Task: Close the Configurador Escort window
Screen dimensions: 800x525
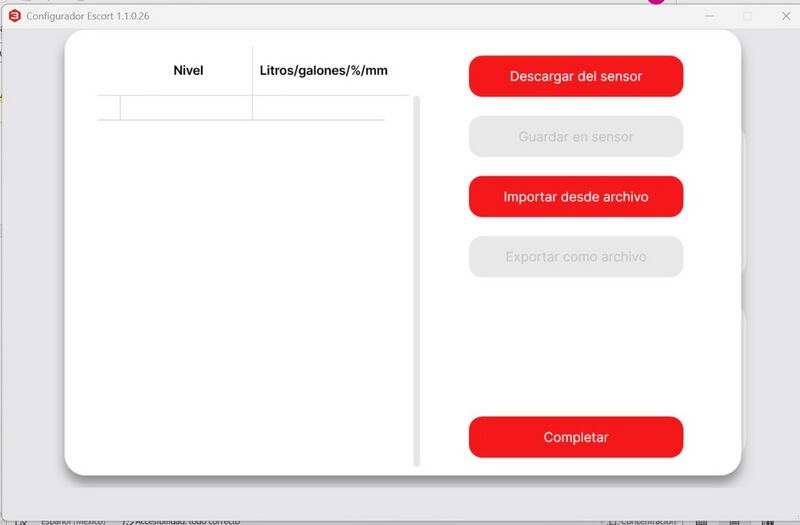Action: point(786,16)
